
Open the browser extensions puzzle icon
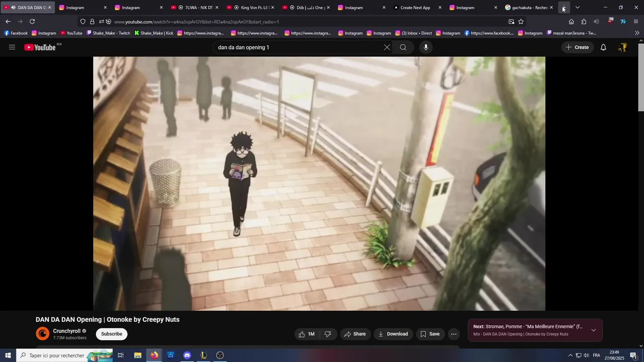[584, 22]
